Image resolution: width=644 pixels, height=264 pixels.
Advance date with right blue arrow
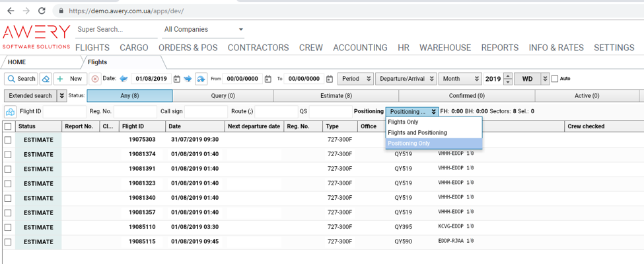(188, 79)
